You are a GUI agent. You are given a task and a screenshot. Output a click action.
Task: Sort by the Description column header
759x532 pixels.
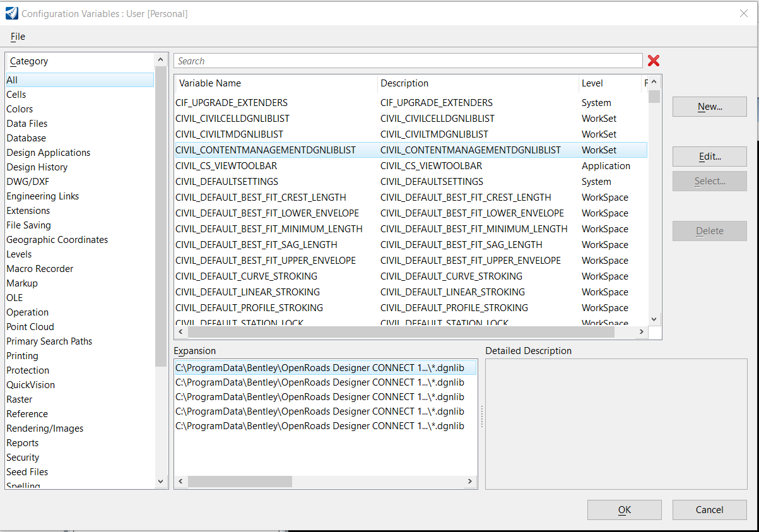pyautogui.click(x=478, y=83)
